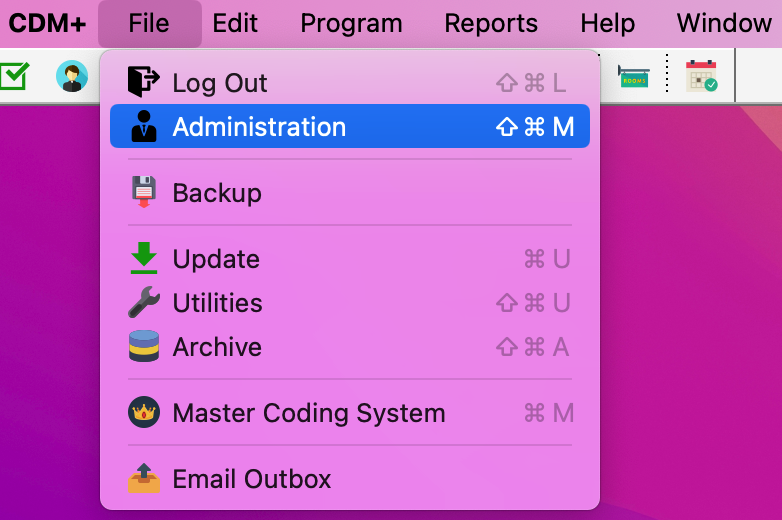Open the Help menu
The width and height of the screenshot is (782, 520).
pyautogui.click(x=607, y=23)
